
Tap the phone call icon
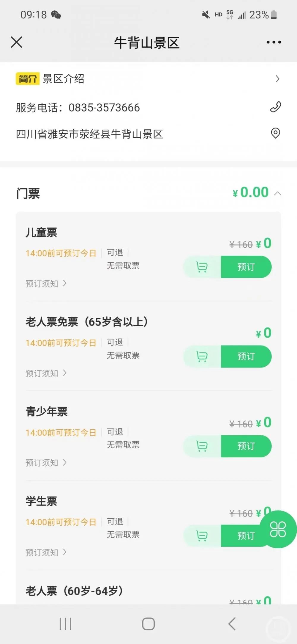275,107
